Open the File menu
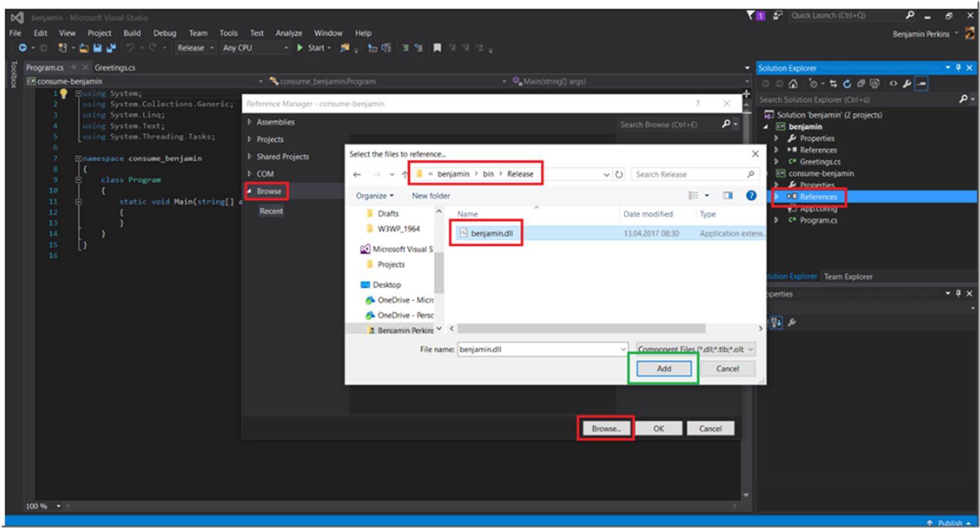Screen dimensions: 980x528 click(x=15, y=33)
